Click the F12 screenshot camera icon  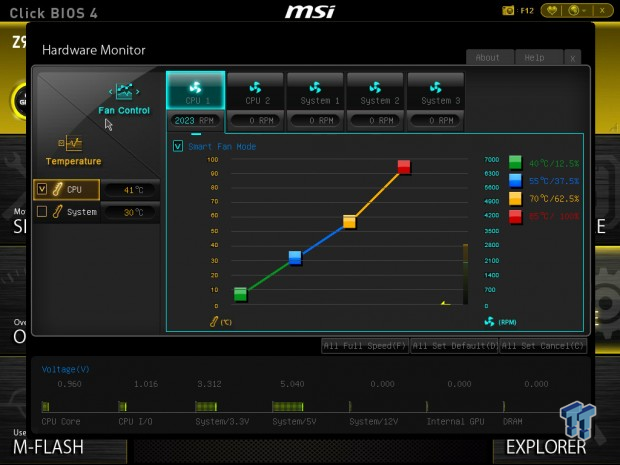point(508,11)
